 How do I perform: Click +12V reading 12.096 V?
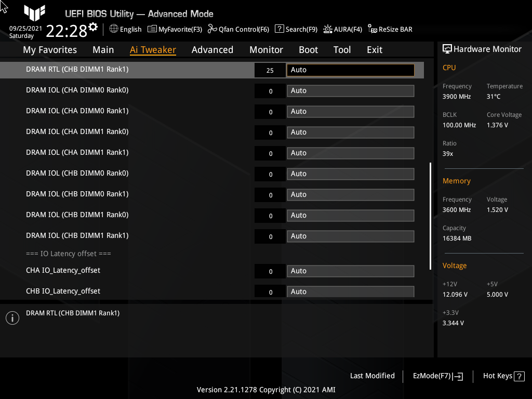[455, 295]
